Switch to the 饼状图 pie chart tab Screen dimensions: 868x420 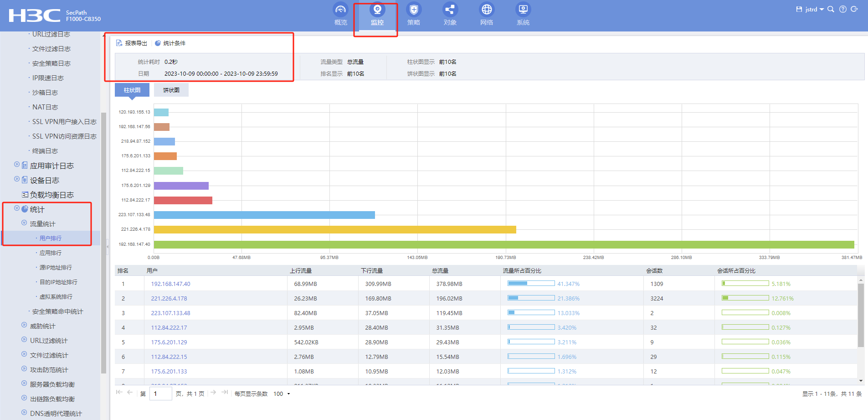(x=171, y=90)
